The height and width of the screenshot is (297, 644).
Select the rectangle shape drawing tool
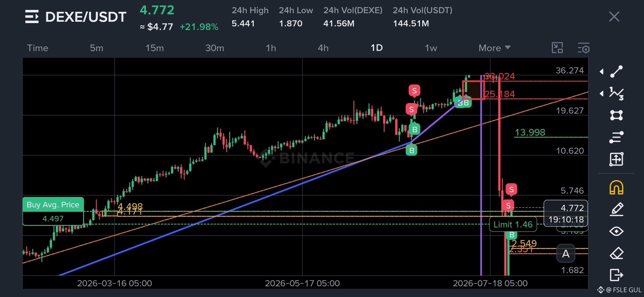pos(616,115)
